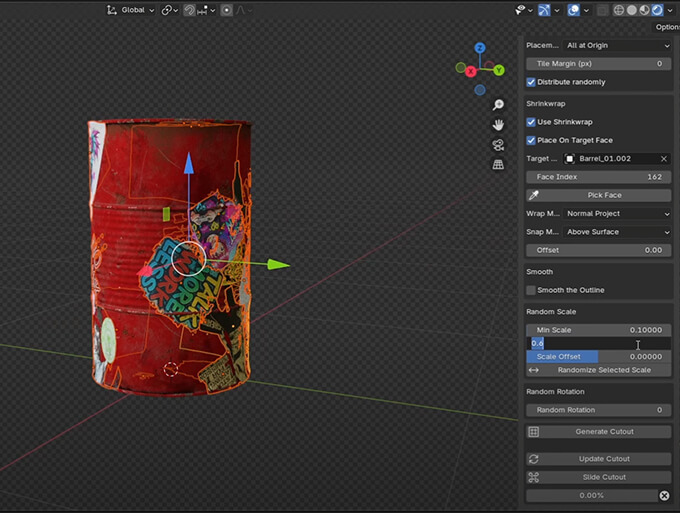Click the red X-axis move gizmo arrow
This screenshot has height=513, width=680.
coord(145,272)
